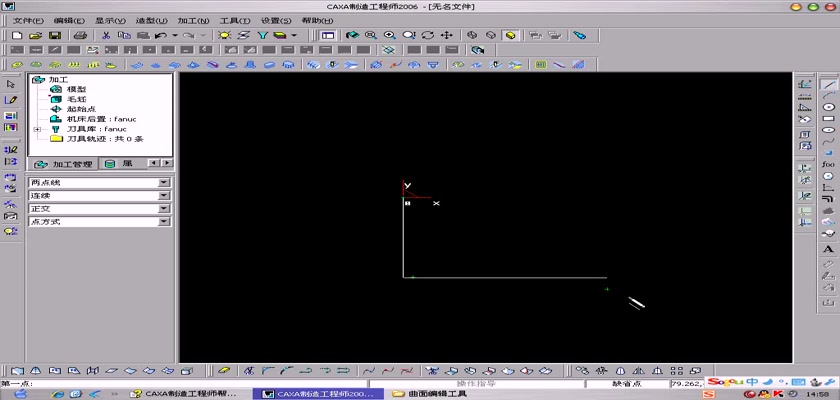
Task: Click the cyan funnel filter icon
Action: coord(262,35)
